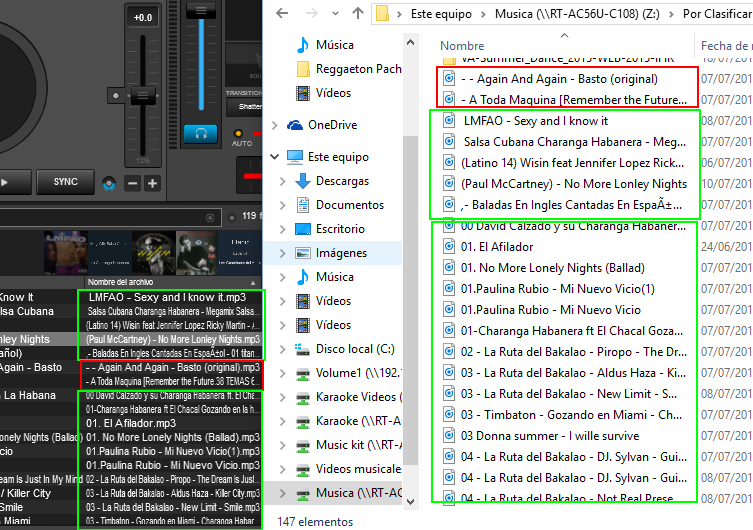Sort by Nombre del archivo column
Viewport: 753px width, 530px height.
(x=170, y=282)
